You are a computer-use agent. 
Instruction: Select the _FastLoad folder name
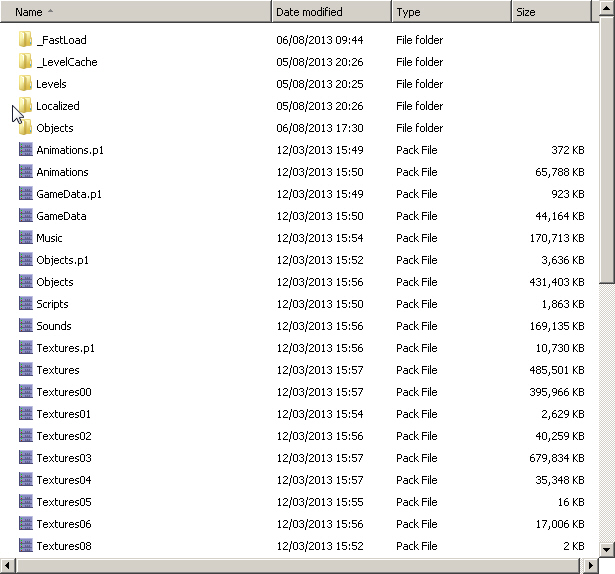pyautogui.click(x=61, y=40)
